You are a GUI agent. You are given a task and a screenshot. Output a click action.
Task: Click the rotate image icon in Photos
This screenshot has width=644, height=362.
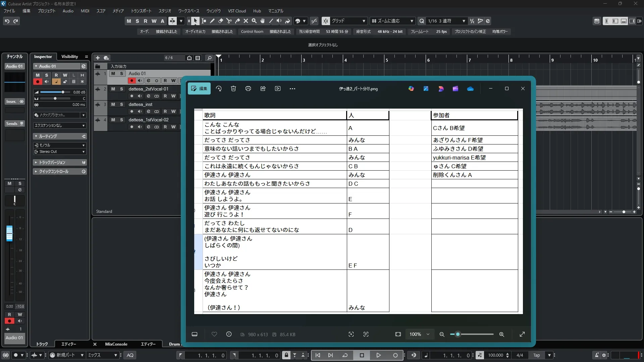coord(219,89)
